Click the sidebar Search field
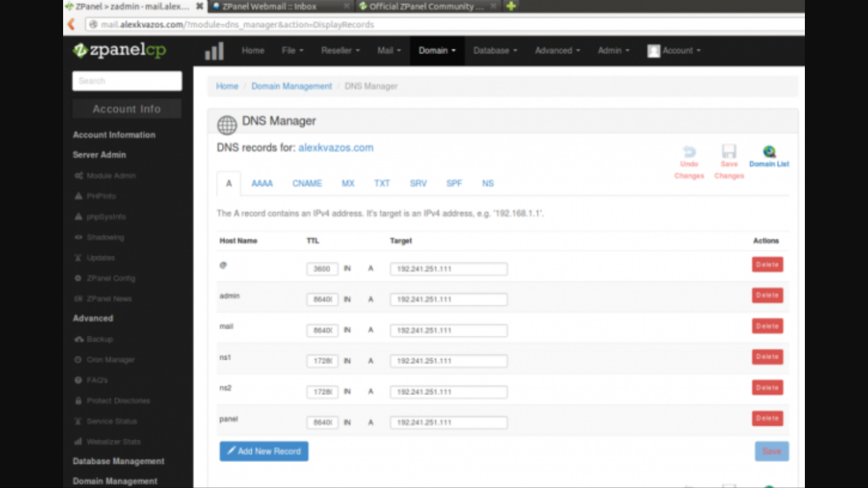 [x=127, y=81]
